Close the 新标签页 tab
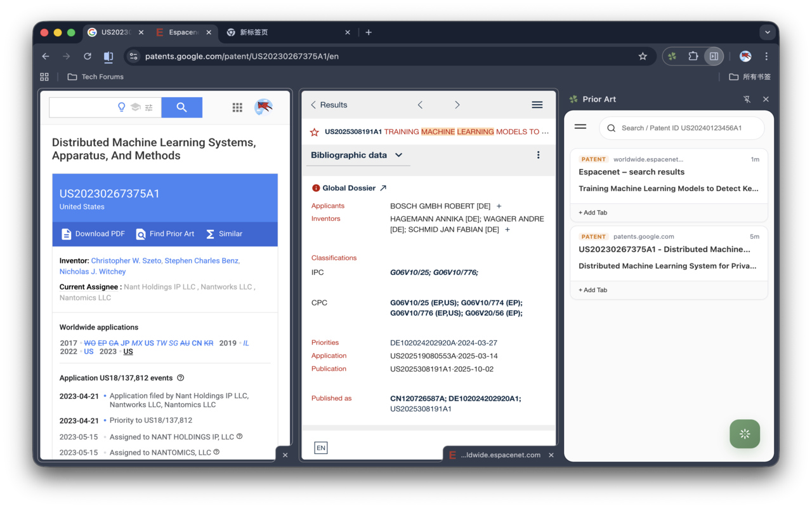Screen dimensions: 812x508 (348, 32)
